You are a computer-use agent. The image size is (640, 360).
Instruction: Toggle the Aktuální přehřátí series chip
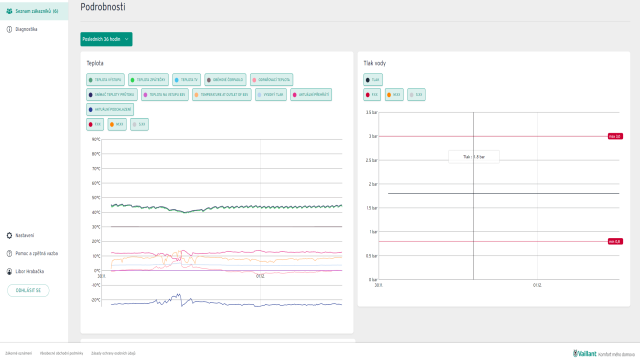point(311,95)
